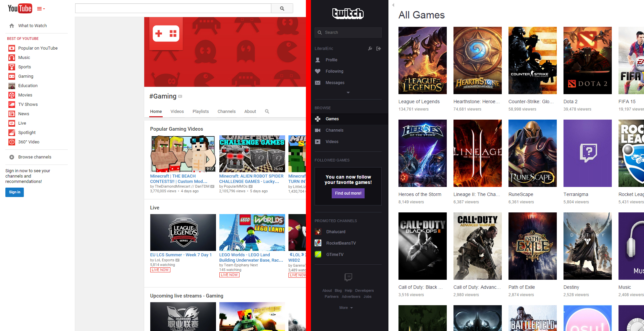Expand the Twitch user menu arrow
The height and width of the screenshot is (331, 644).
click(348, 92)
